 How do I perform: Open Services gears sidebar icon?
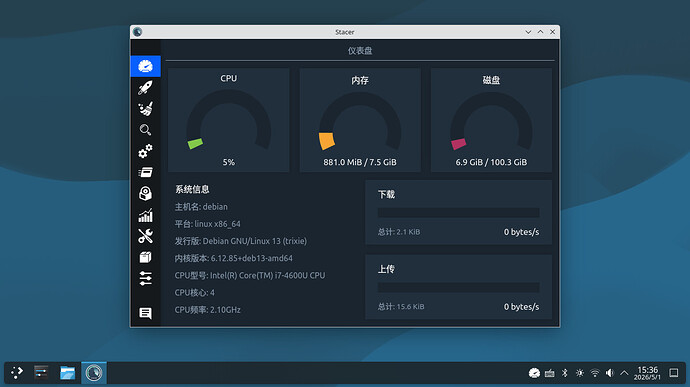coord(145,151)
